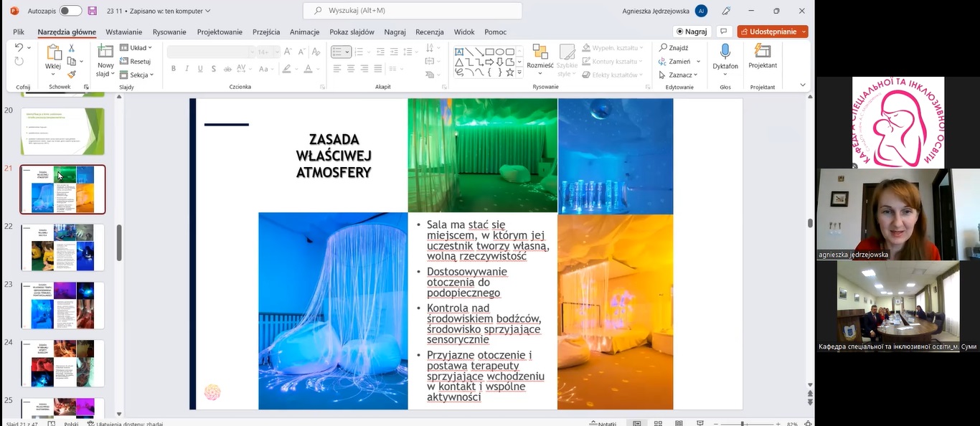Open the Animacje ribbon tab
Image resolution: width=980 pixels, height=426 pixels.
click(304, 32)
